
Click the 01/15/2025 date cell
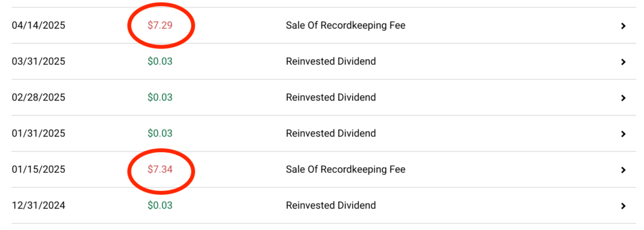38,169
